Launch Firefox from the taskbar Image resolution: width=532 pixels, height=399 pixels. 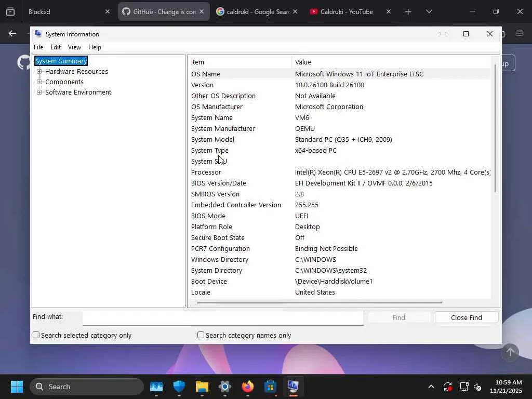248,387
